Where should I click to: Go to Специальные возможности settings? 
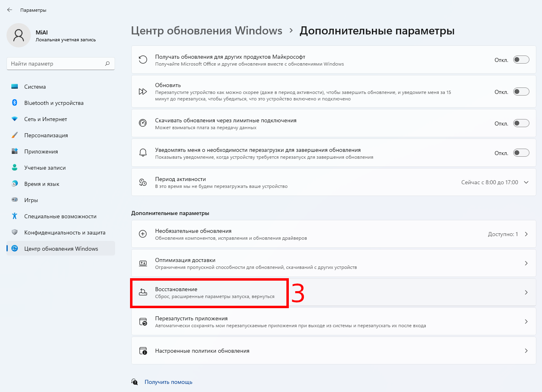61,216
